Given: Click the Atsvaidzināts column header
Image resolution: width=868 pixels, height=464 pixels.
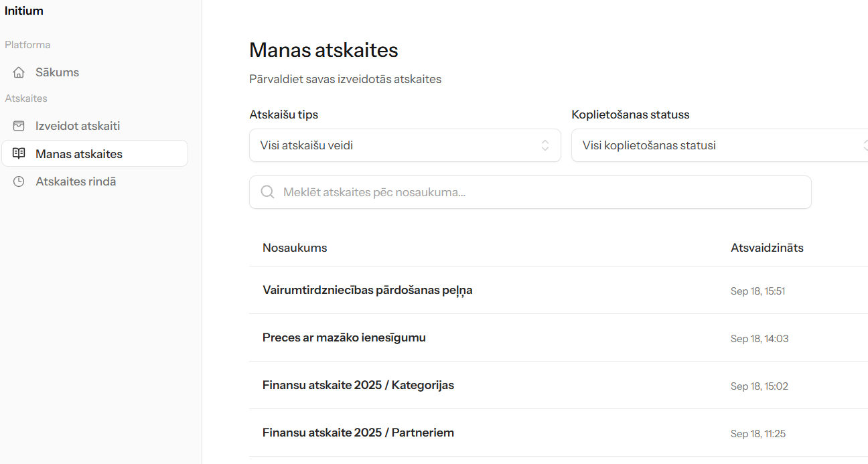Looking at the screenshot, I should pyautogui.click(x=767, y=248).
